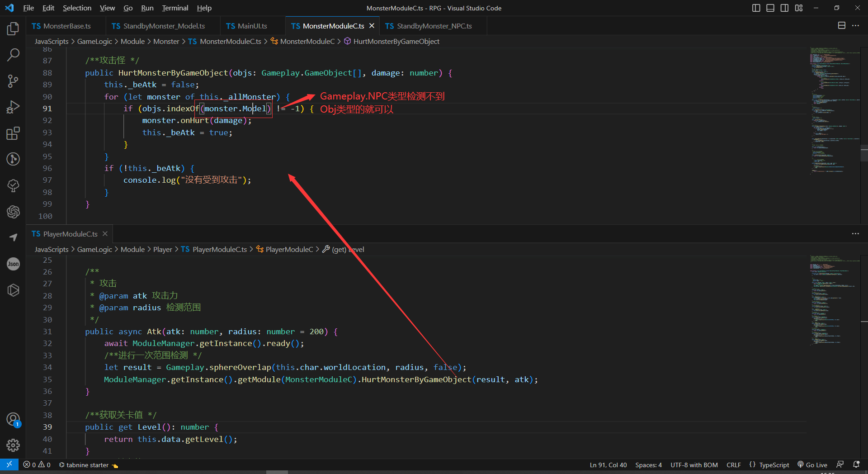
Task: Open more actions for bottom editor group
Action: click(x=855, y=234)
